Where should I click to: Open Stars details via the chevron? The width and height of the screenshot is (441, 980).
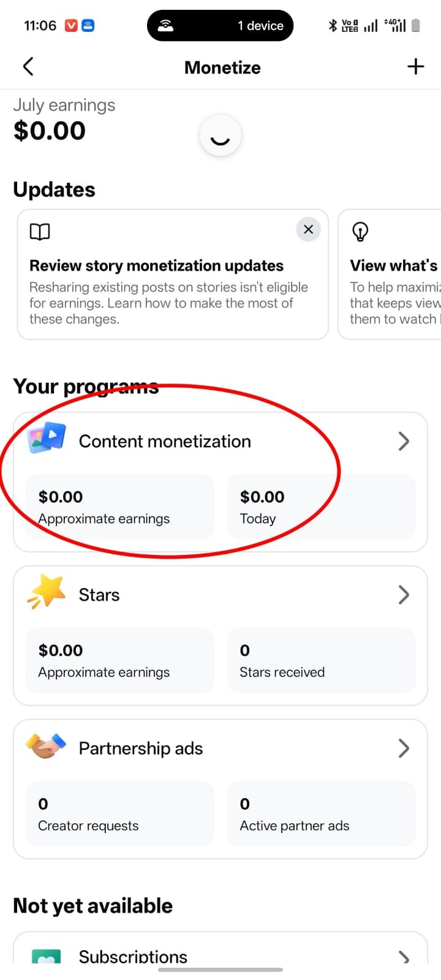click(404, 595)
